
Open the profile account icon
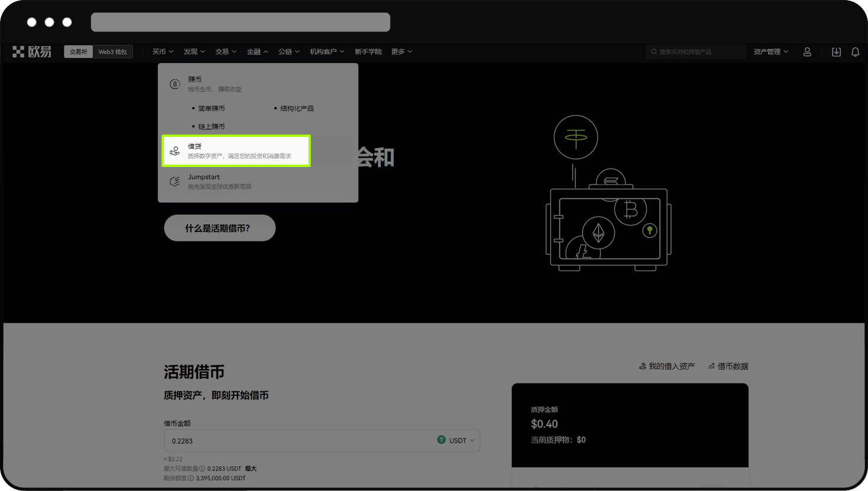(807, 51)
